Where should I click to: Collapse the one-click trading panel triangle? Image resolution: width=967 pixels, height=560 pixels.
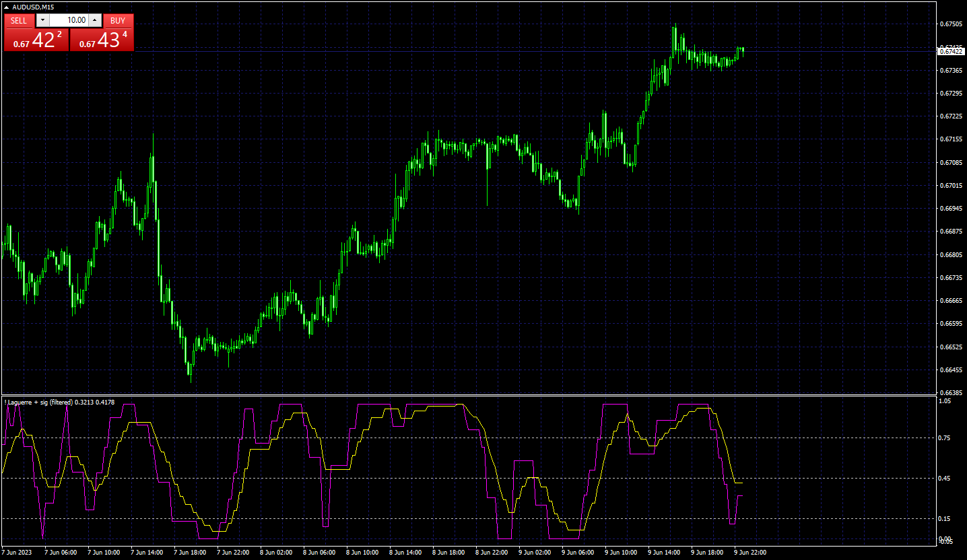7,7
